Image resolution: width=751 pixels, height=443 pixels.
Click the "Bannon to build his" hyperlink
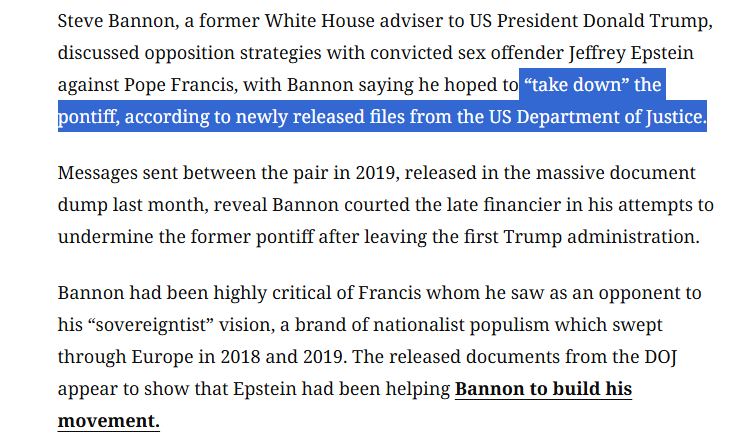[543, 389]
